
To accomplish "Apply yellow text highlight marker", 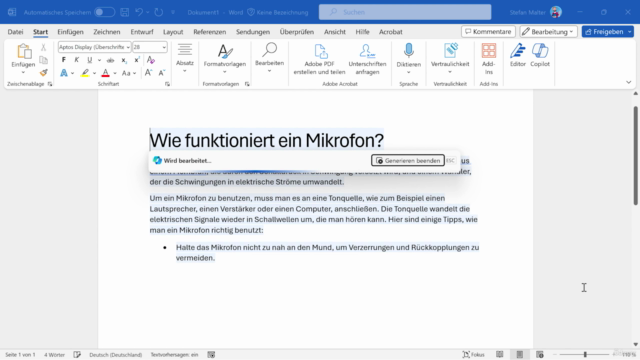I will pos(85,73).
